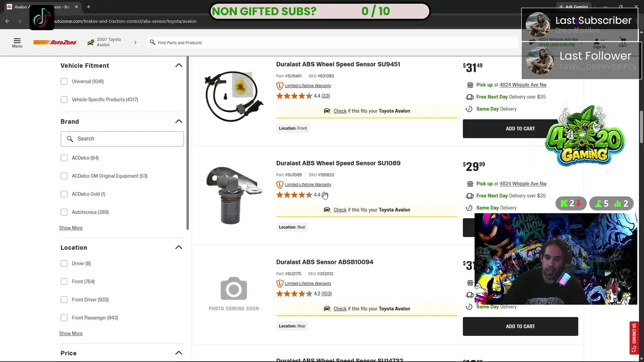The image size is (644, 362).
Task: Check the Universal fitment checkbox
Action: (64, 81)
